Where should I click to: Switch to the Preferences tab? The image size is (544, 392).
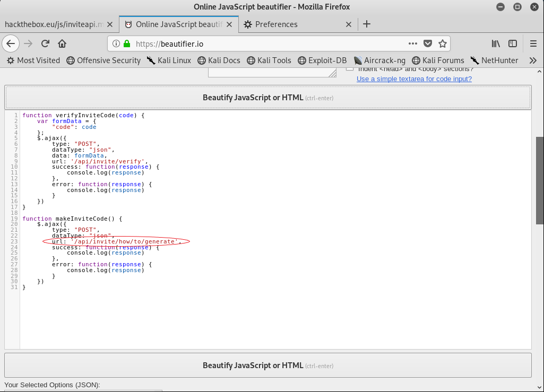coord(295,24)
